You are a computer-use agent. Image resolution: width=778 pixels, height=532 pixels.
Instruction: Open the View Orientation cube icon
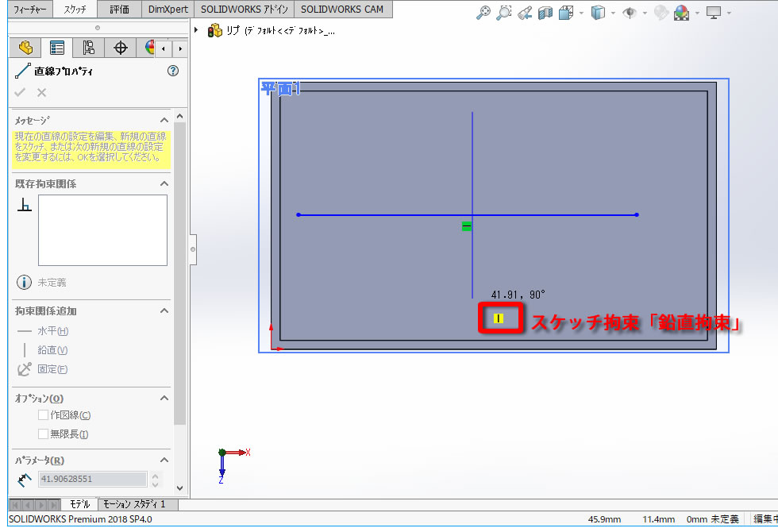[x=565, y=13]
